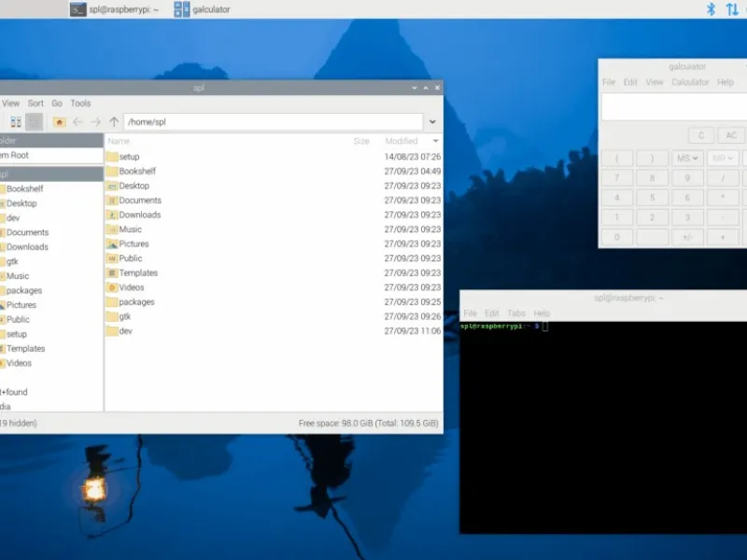Screen dimensions: 747x560
Task: Click the gtk folder icon in the file list
Action: pos(112,316)
